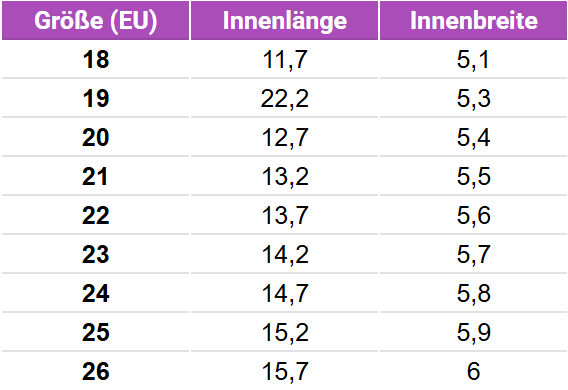Select size 26 row label
Viewport: 568px width, 390px height.
pyautogui.click(x=96, y=372)
